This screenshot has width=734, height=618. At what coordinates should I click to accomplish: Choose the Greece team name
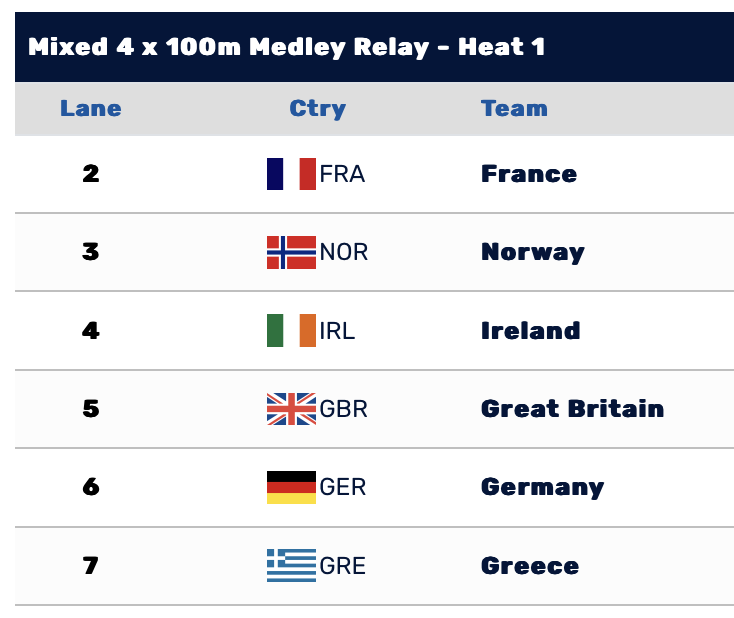[x=529, y=566]
